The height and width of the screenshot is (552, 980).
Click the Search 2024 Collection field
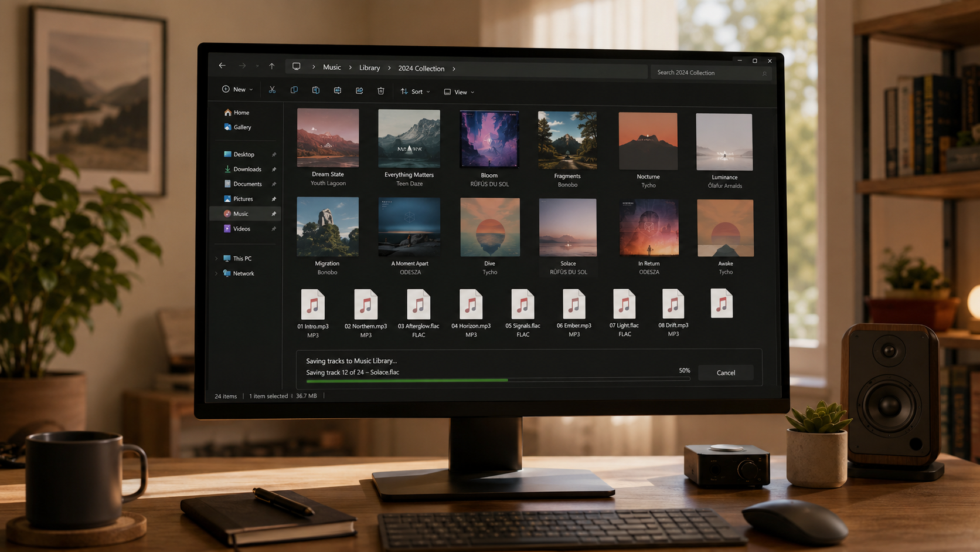(x=710, y=73)
